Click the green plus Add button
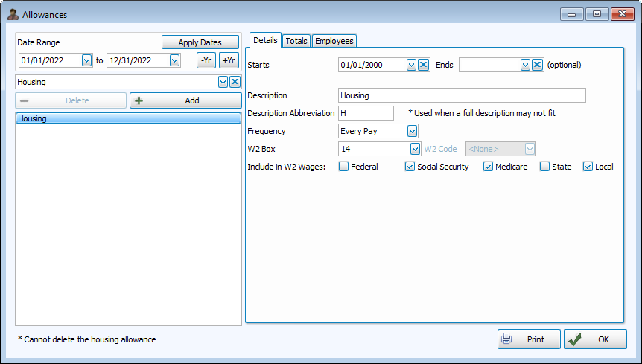Image resolution: width=642 pixels, height=364 pixels. click(x=185, y=100)
